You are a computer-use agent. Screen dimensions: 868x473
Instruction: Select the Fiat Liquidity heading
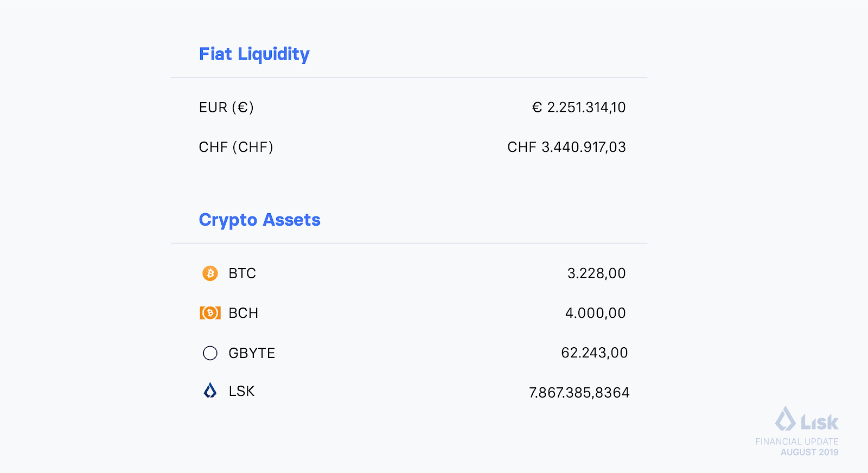tap(254, 54)
